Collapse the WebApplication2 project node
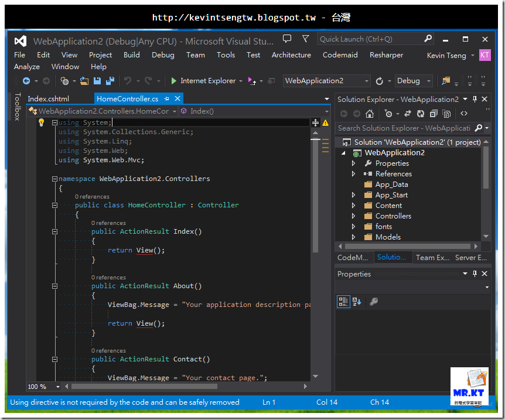505x420 pixels. 343,153
